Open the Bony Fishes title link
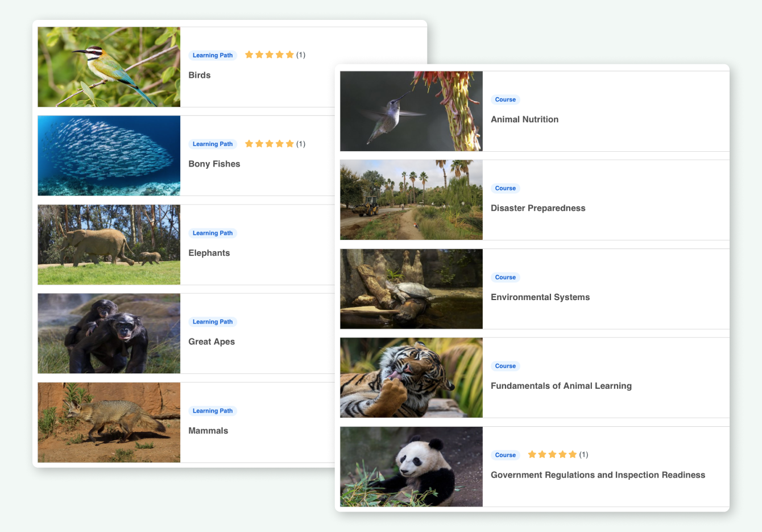 (214, 164)
